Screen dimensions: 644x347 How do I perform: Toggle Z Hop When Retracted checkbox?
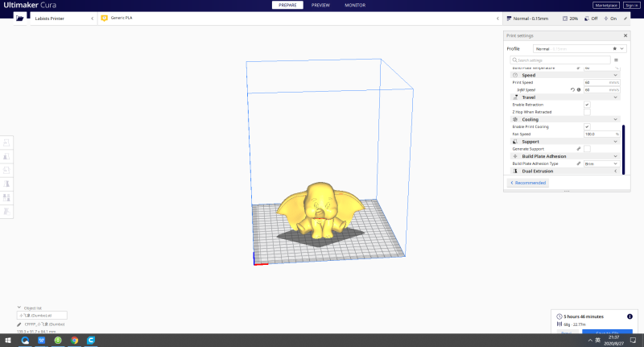pyautogui.click(x=587, y=112)
